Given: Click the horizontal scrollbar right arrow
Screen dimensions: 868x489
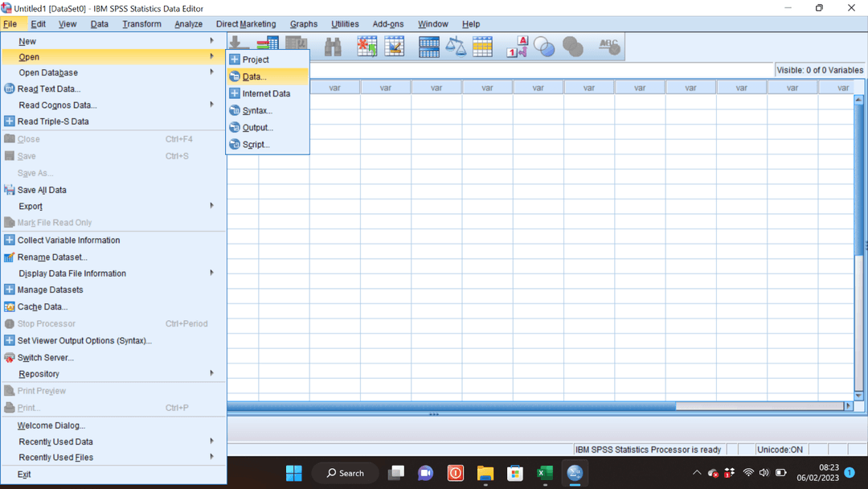Looking at the screenshot, I should (x=848, y=406).
